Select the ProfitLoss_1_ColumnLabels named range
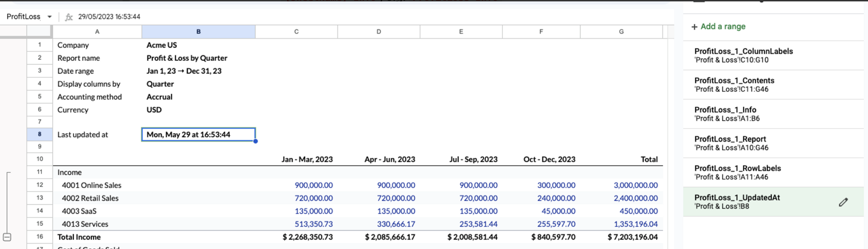The height and width of the screenshot is (249, 868). click(x=773, y=55)
